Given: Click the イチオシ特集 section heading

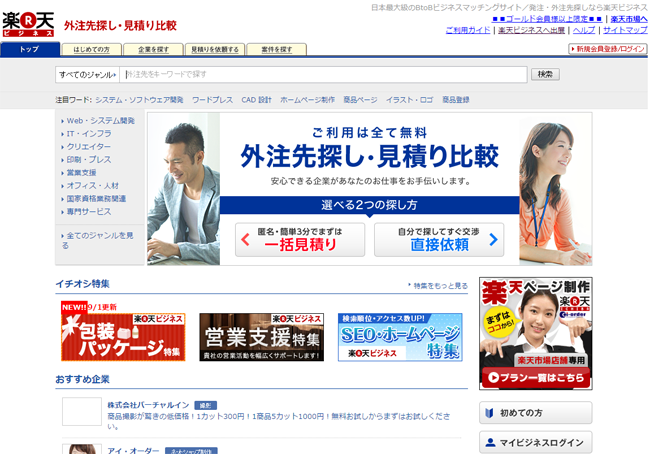Looking at the screenshot, I should (x=82, y=284).
